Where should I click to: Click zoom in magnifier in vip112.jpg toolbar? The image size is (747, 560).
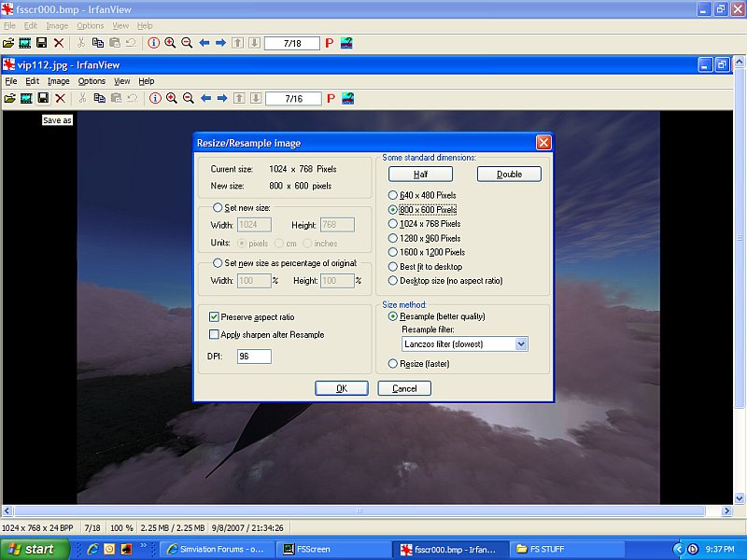click(171, 98)
